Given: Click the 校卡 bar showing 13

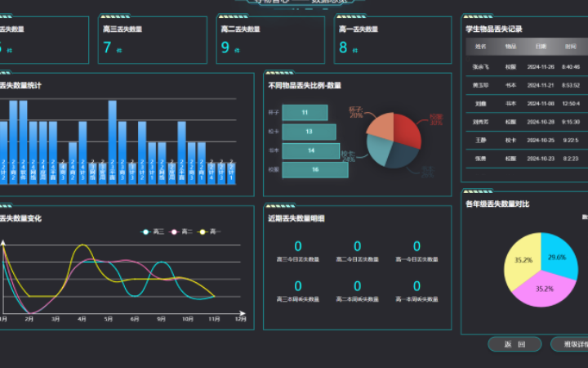Looking at the screenshot, I should tap(309, 131).
